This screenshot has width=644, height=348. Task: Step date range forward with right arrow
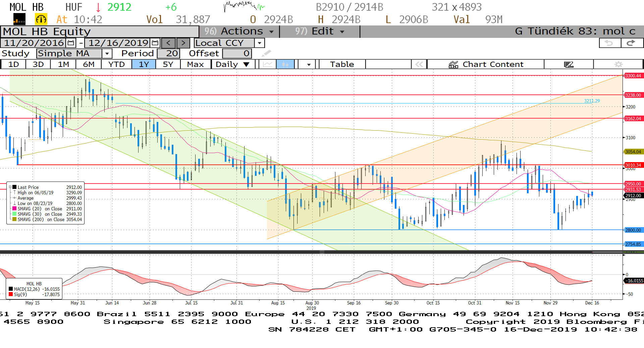point(183,43)
